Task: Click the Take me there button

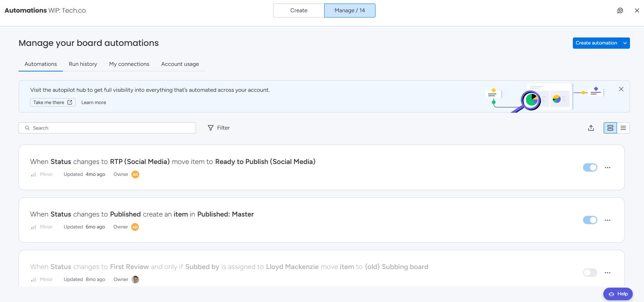Action: (53, 102)
